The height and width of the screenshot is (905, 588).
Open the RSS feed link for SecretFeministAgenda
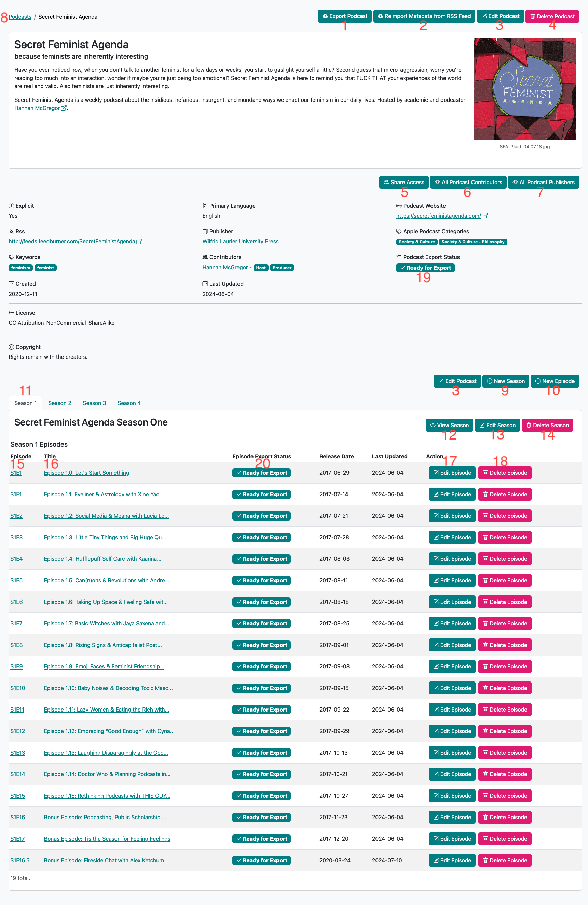[72, 242]
